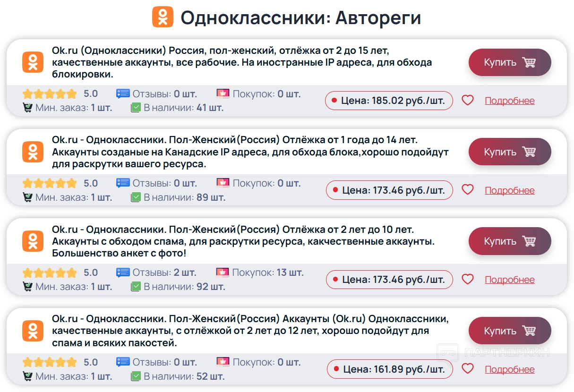Click the reviews icon in the 41 шт. listing

click(x=123, y=94)
